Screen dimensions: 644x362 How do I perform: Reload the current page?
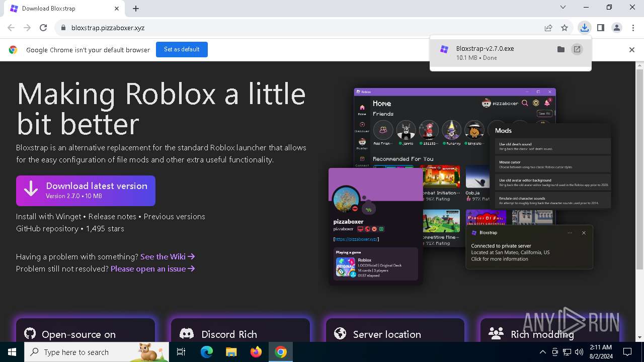pos(43,28)
